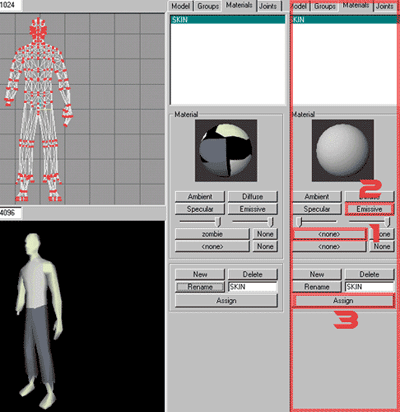Click Specular button in left panel
Viewport: 400px width, 412px height.
200,209
